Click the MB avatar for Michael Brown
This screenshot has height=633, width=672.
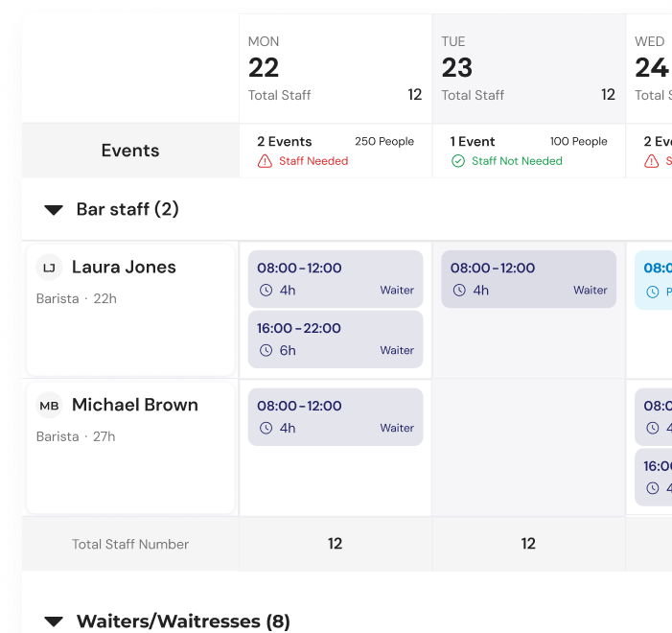(x=49, y=406)
